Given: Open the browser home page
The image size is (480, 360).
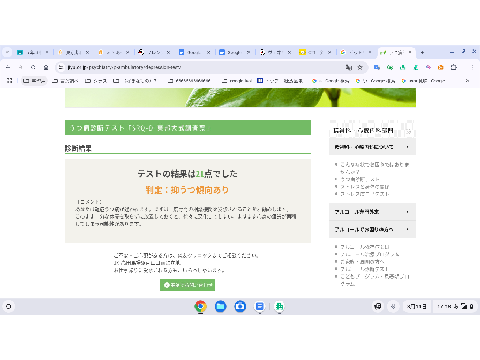Looking at the screenshot, I should point(46,67).
